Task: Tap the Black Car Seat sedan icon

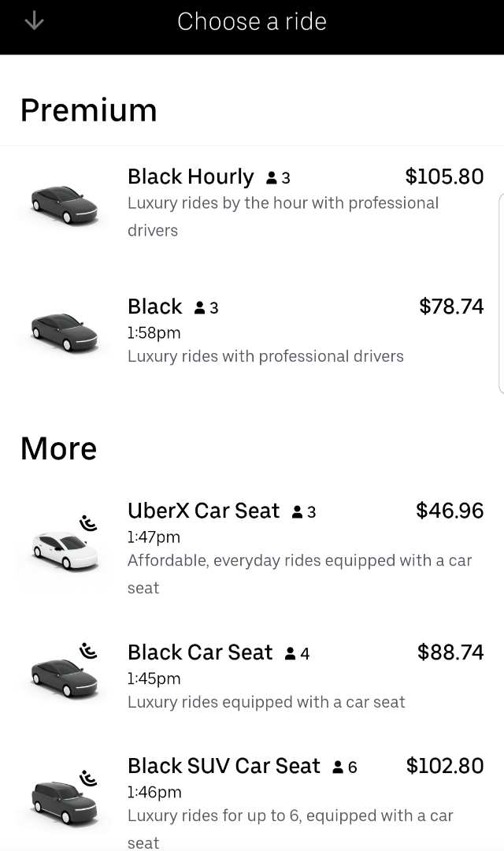Action: coord(63,679)
